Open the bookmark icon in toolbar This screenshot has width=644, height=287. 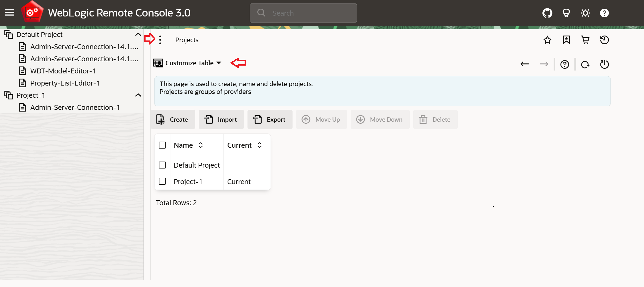566,40
